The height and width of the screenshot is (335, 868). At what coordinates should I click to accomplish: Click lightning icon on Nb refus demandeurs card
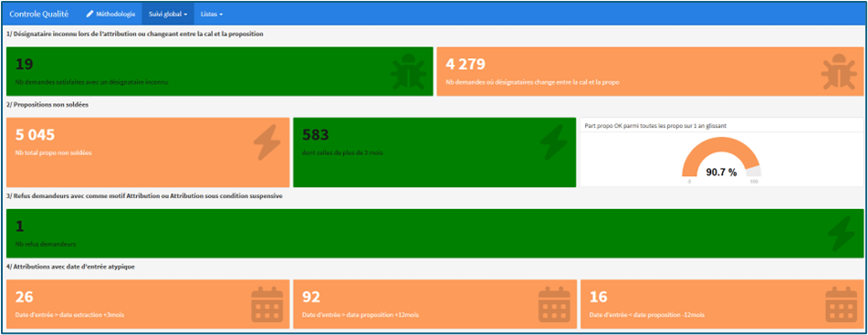(x=841, y=234)
